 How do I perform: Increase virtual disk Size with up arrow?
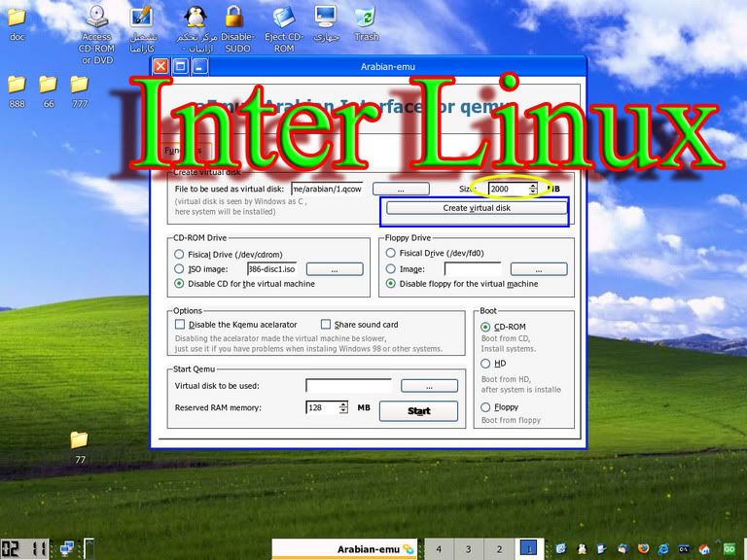[x=533, y=186]
